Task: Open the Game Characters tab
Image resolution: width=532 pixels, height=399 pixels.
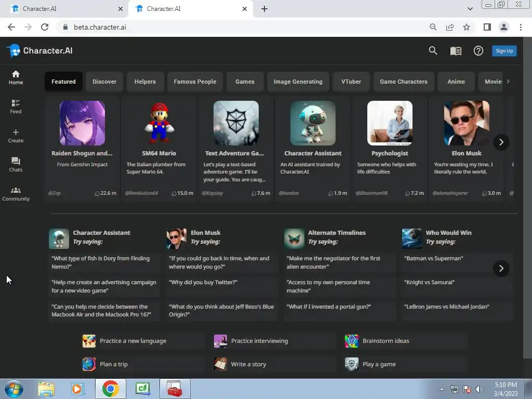Action: pyautogui.click(x=404, y=82)
